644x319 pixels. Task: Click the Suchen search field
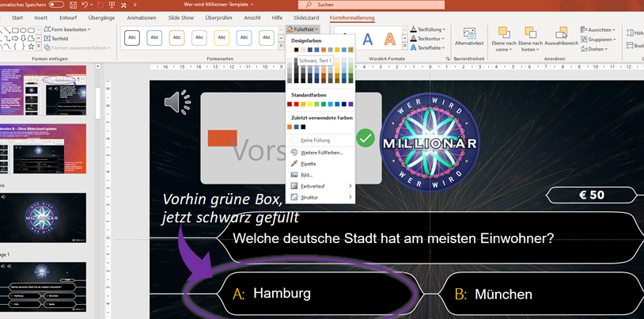tap(371, 5)
